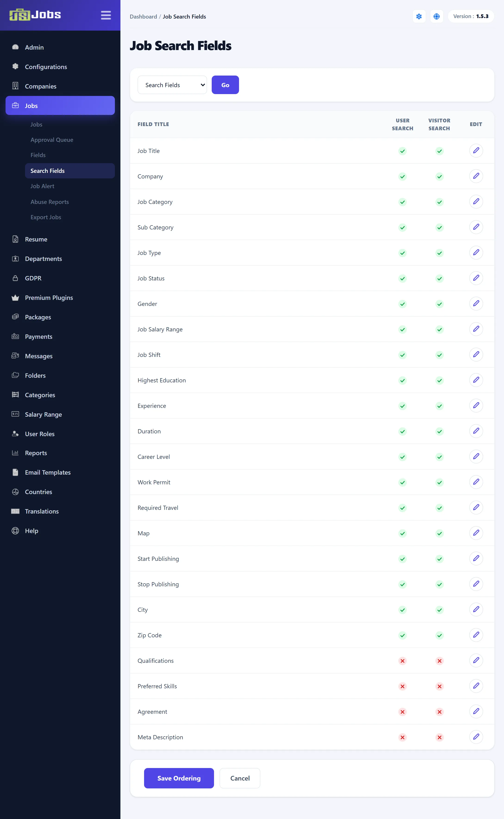The image size is (504, 819).
Task: Edit the Work Permit field
Action: (476, 482)
